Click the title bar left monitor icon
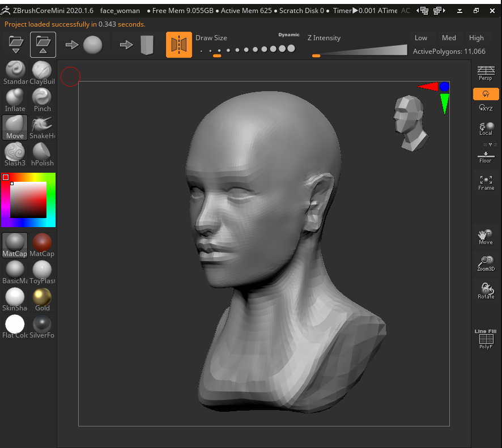The height and width of the screenshot is (448, 502). tap(423, 11)
